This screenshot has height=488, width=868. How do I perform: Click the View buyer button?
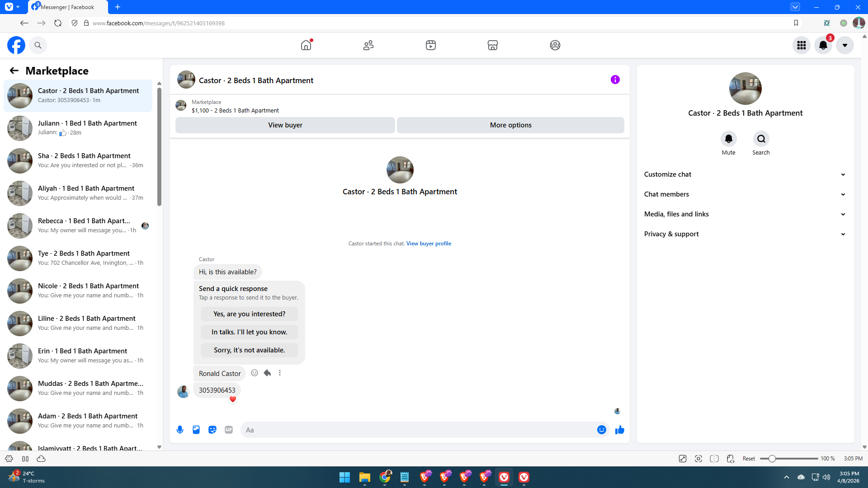[x=285, y=125]
